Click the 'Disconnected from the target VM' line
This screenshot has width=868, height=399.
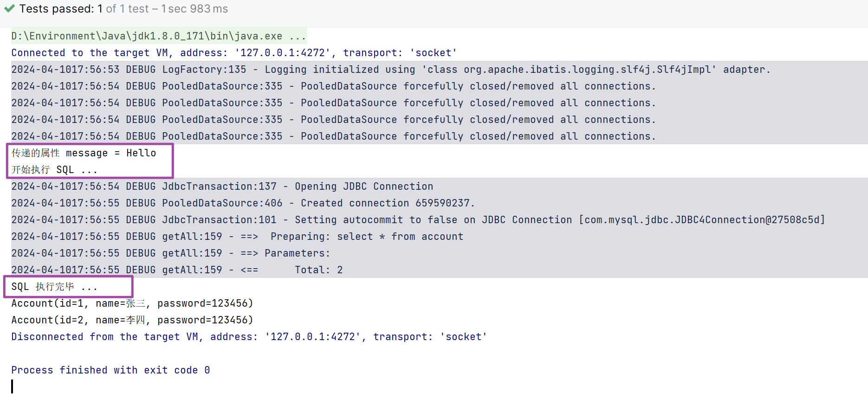[x=249, y=337]
